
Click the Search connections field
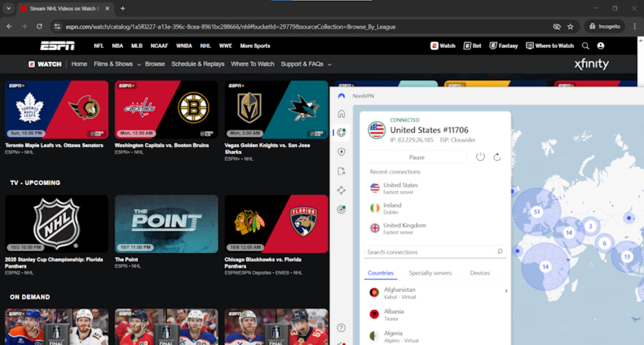435,252
